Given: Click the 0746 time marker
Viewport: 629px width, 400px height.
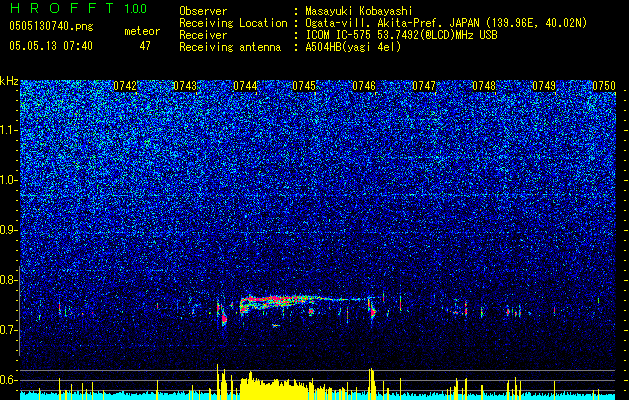Looking at the screenshot, I should pos(364,86).
